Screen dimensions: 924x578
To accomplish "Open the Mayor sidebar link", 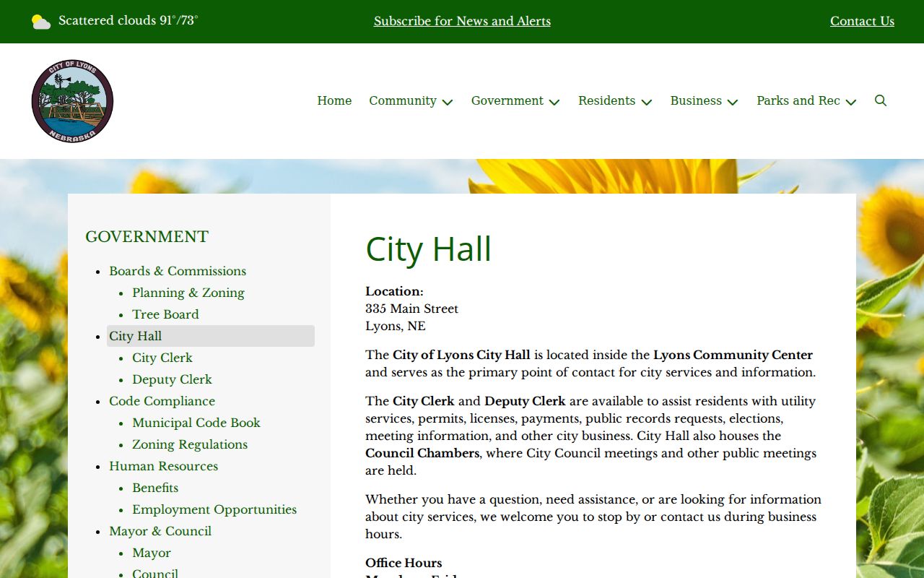I will click(152, 553).
